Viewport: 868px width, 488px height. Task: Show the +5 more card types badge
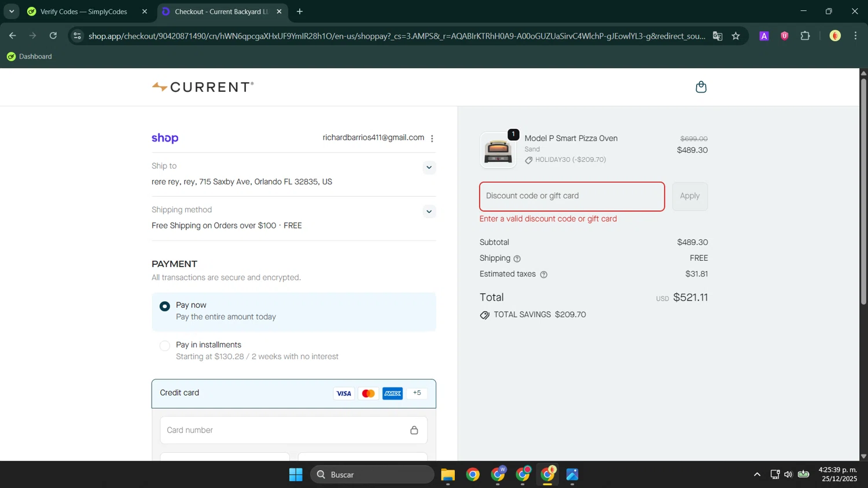tap(417, 393)
